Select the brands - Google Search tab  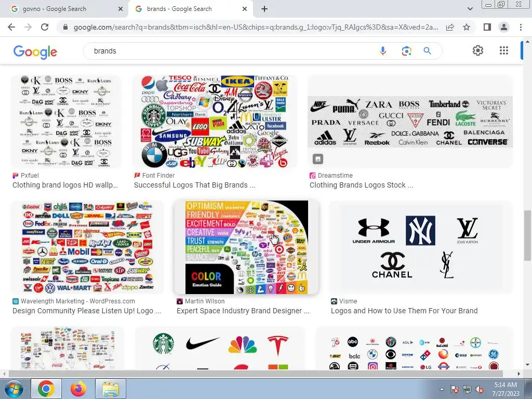coord(190,9)
